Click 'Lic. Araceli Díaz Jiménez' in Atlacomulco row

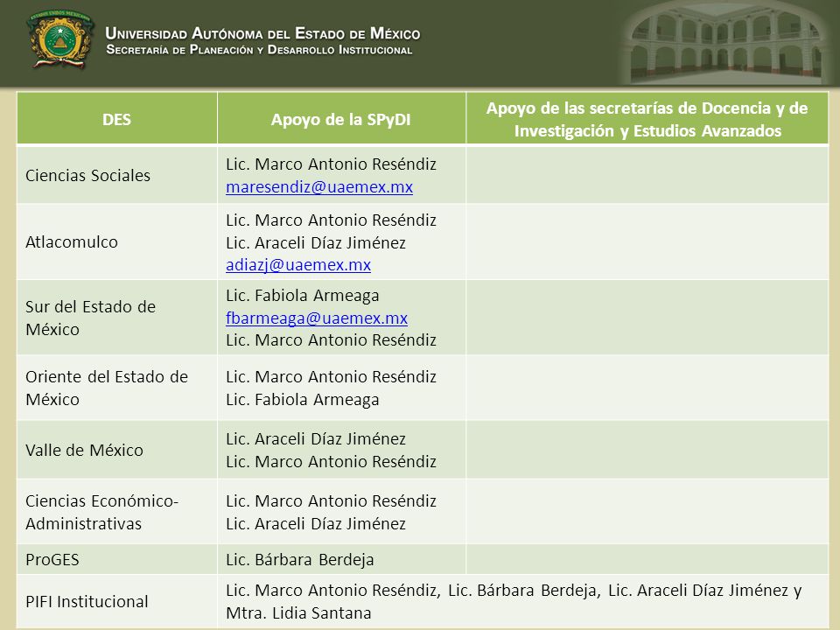(316, 242)
